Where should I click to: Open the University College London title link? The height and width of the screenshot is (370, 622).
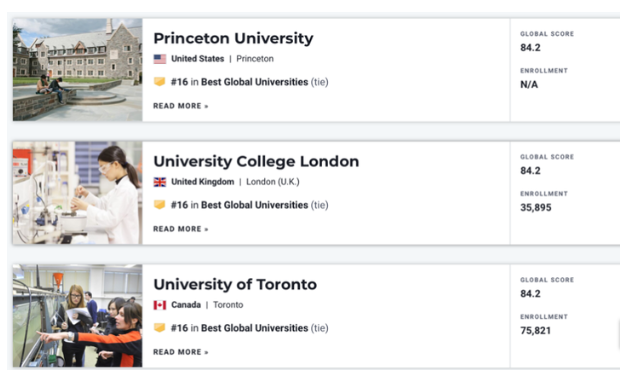coord(256,161)
